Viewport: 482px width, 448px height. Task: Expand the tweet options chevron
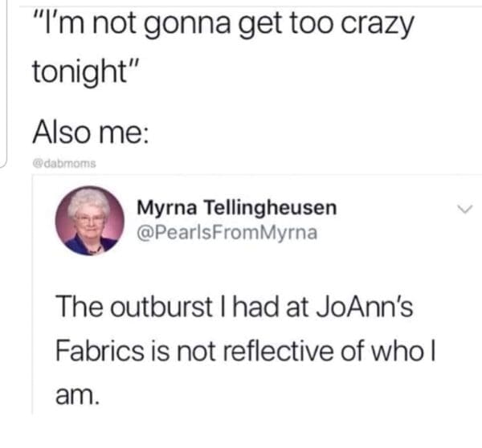point(464,210)
